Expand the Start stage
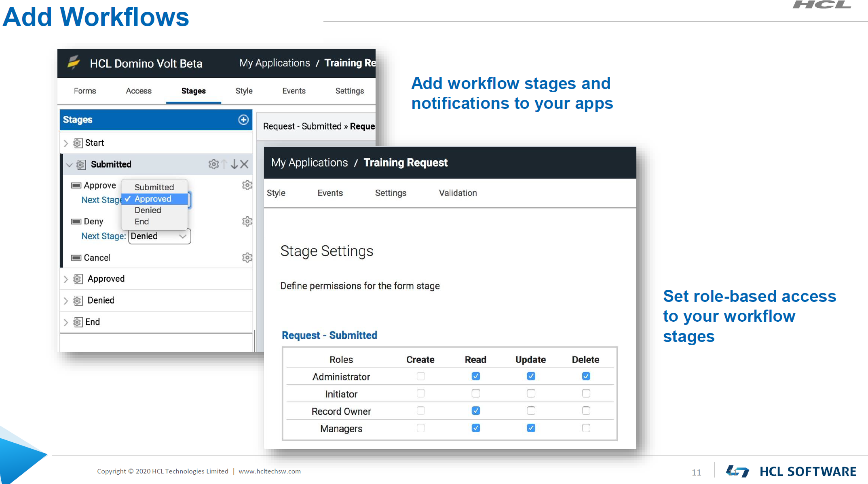 pyautogui.click(x=66, y=143)
